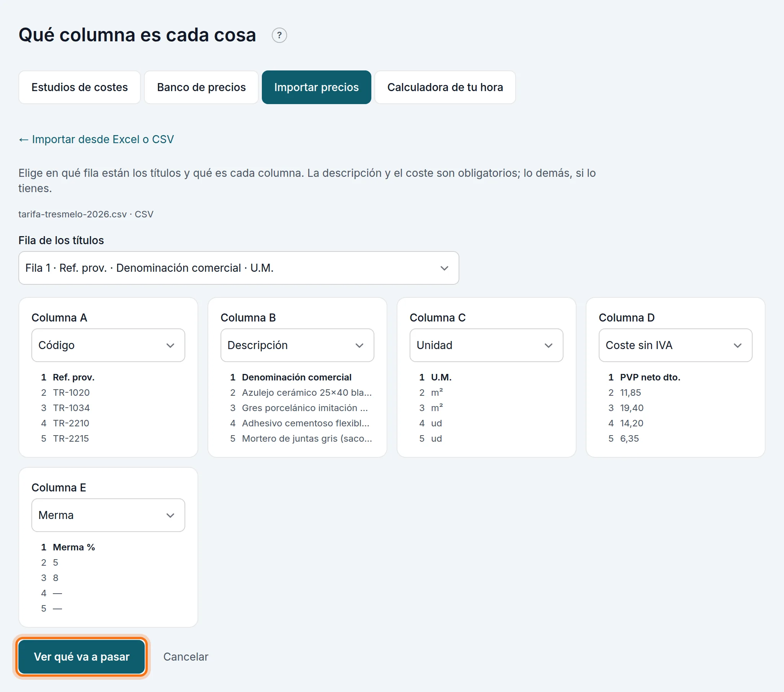Click the Cancelar link
This screenshot has height=692, width=784.
pyautogui.click(x=186, y=657)
